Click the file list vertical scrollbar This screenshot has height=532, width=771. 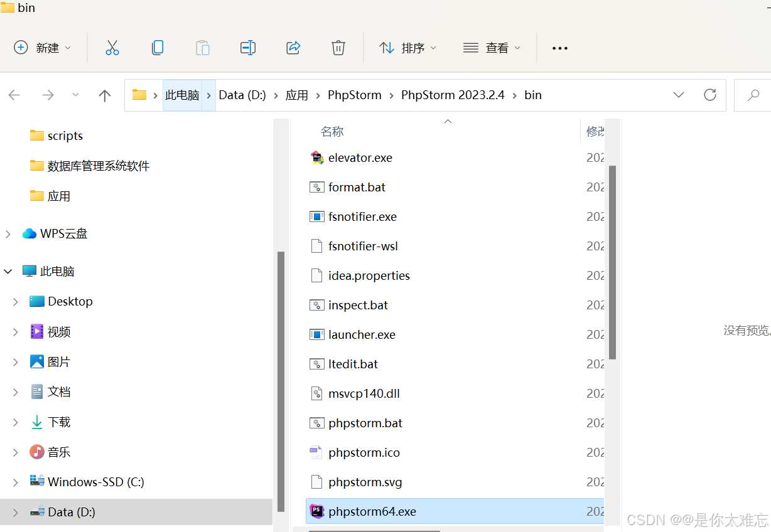tap(613, 262)
